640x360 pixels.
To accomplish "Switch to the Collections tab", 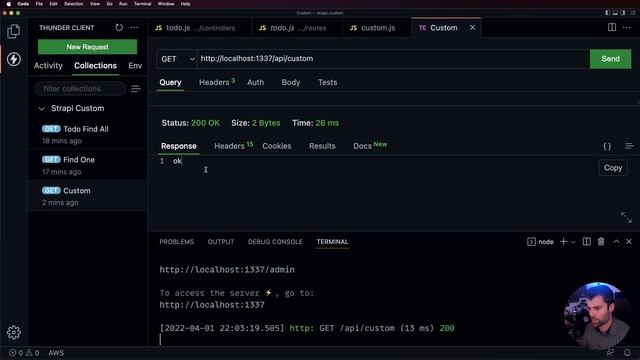I will [x=96, y=66].
